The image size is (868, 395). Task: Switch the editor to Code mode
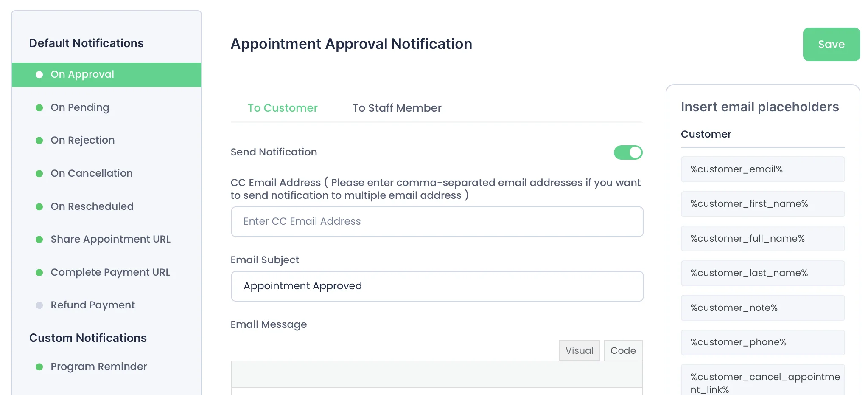coord(623,351)
